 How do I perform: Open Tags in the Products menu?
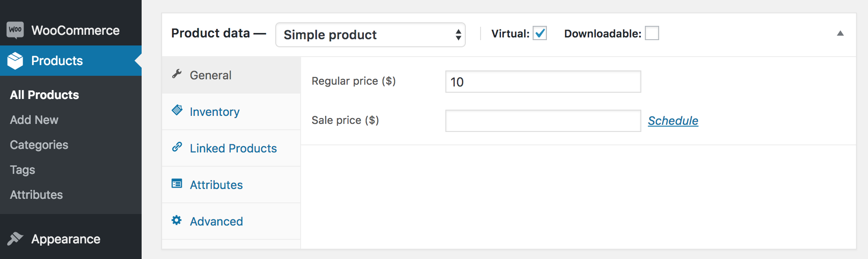click(23, 170)
